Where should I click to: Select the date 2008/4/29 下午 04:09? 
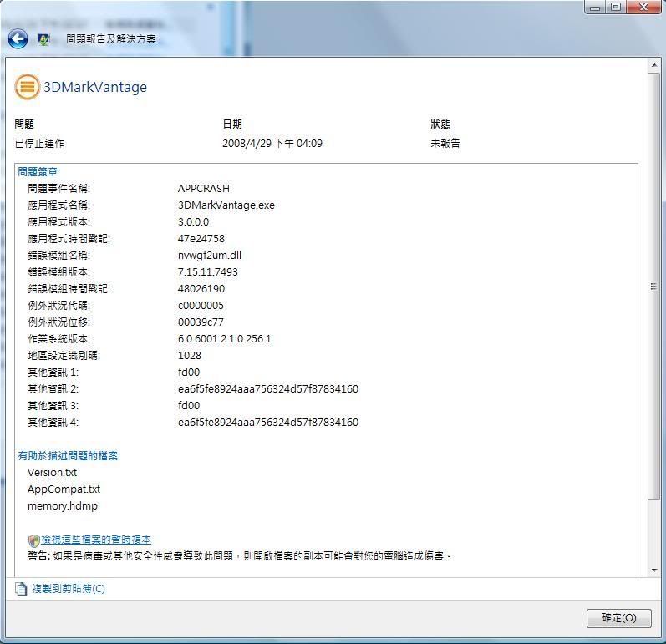pyautogui.click(x=272, y=143)
